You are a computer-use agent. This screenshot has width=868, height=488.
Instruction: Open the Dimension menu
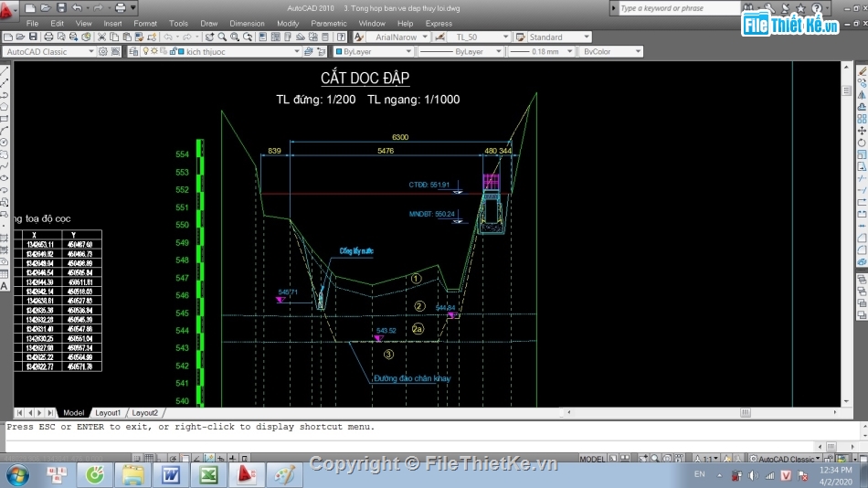[247, 23]
